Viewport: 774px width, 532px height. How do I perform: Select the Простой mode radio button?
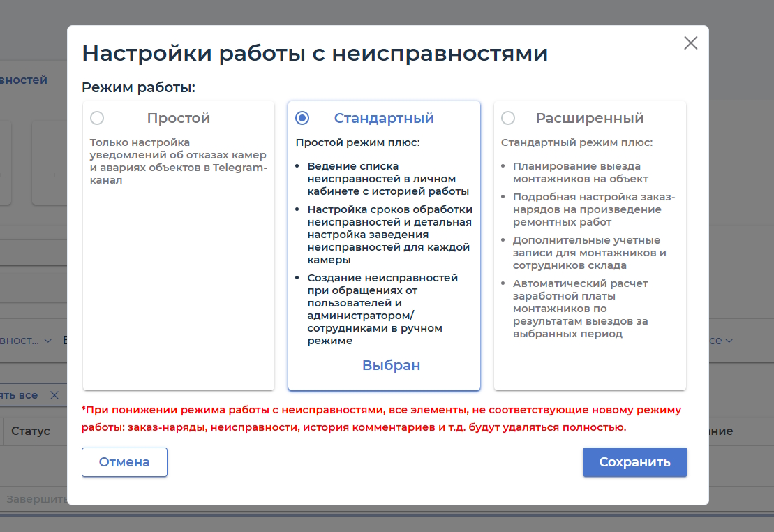point(97,118)
